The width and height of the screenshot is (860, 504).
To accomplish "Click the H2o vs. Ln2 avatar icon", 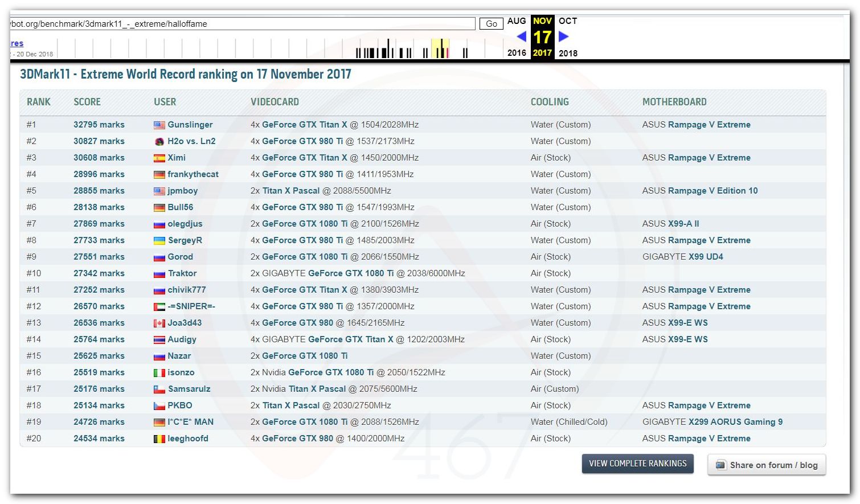I will [x=159, y=142].
